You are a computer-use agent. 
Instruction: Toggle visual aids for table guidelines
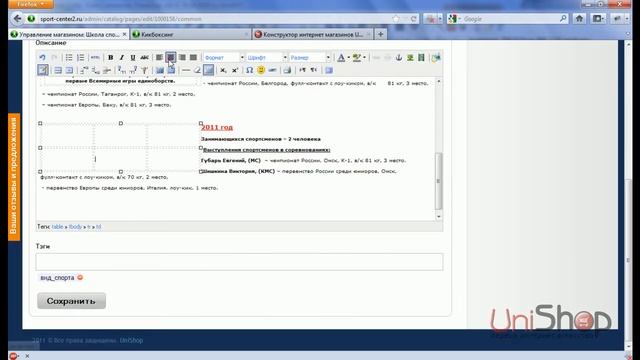[209, 70]
